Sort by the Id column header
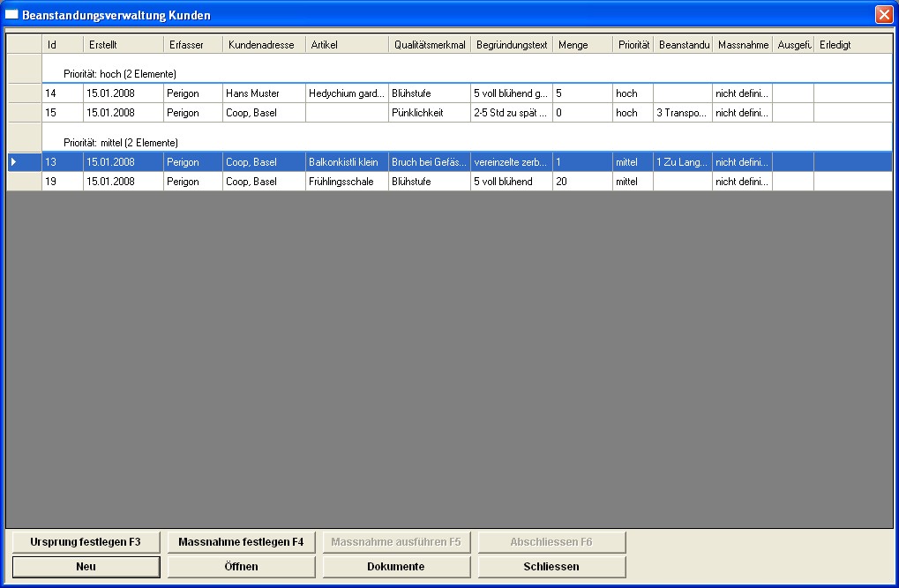The height and width of the screenshot is (588, 899). 63,45
